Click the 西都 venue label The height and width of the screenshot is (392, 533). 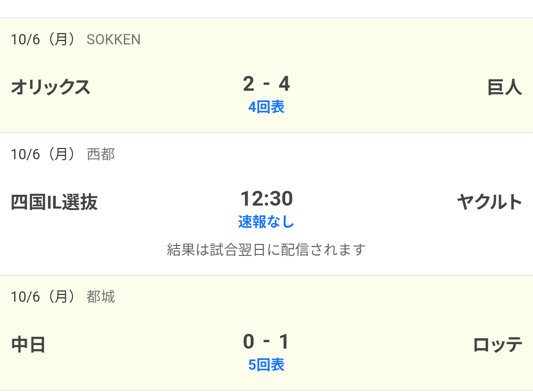[x=101, y=154]
